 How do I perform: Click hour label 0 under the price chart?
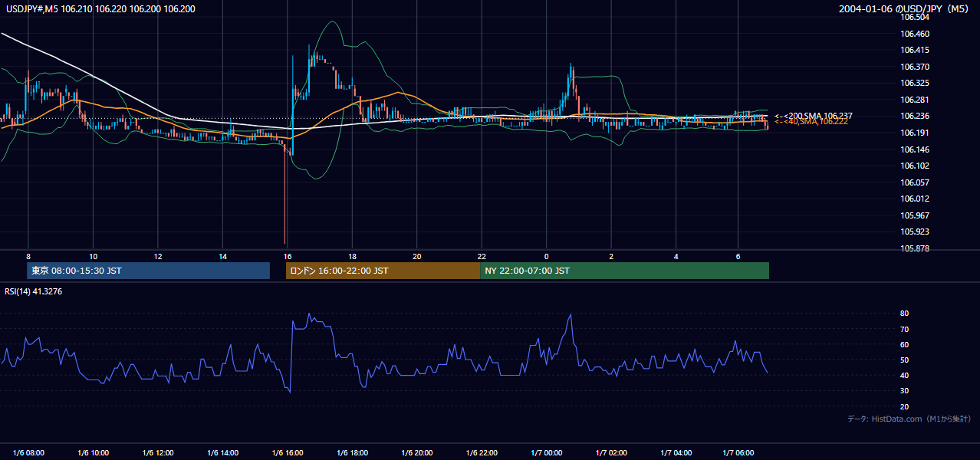tap(546, 256)
